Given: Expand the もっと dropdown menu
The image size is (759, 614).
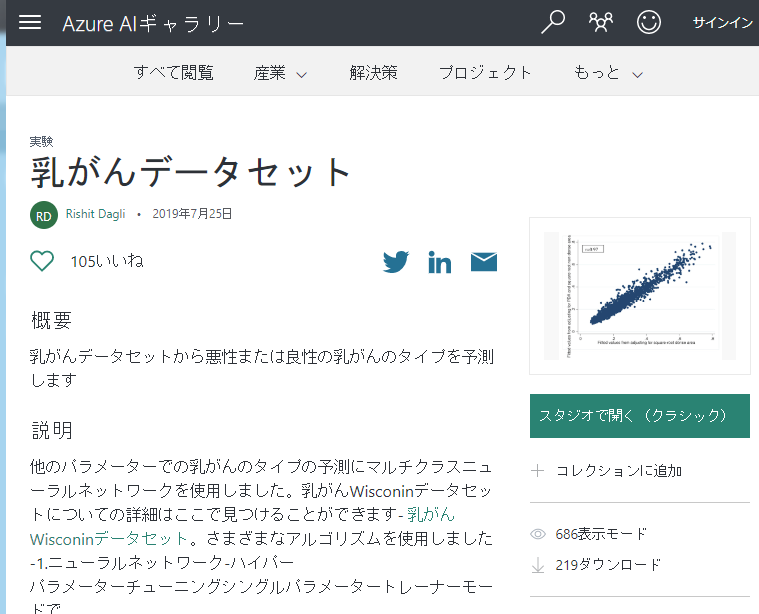Looking at the screenshot, I should click(x=608, y=73).
